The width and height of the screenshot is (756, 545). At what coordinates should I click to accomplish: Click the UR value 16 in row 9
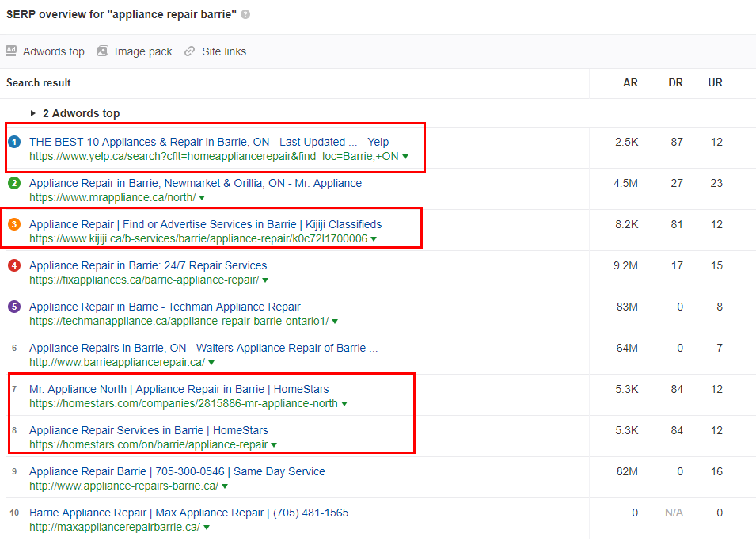(716, 471)
